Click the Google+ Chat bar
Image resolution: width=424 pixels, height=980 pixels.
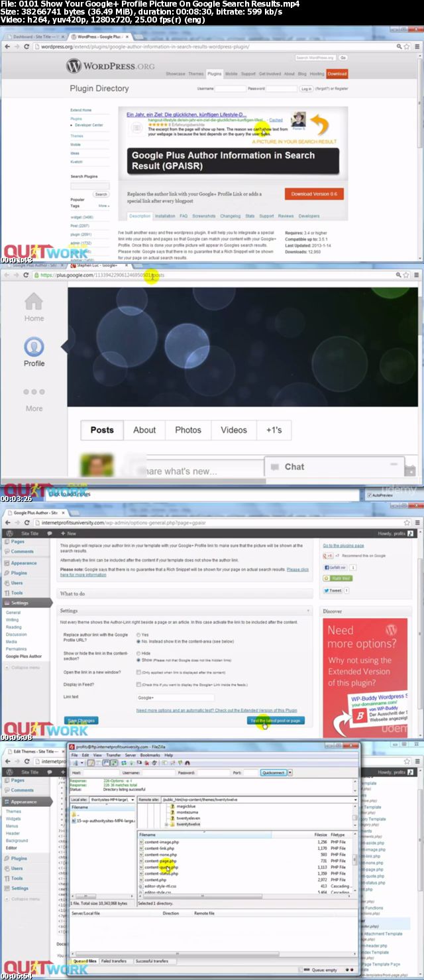pos(334,467)
